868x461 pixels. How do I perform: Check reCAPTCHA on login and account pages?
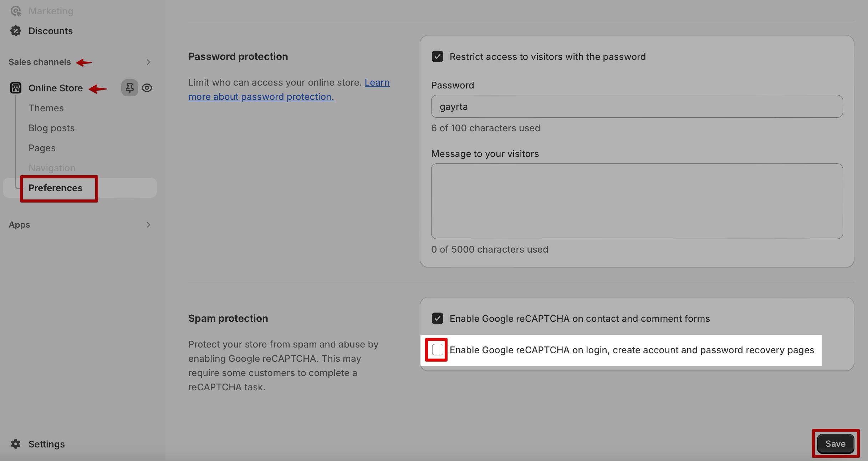pyautogui.click(x=438, y=350)
